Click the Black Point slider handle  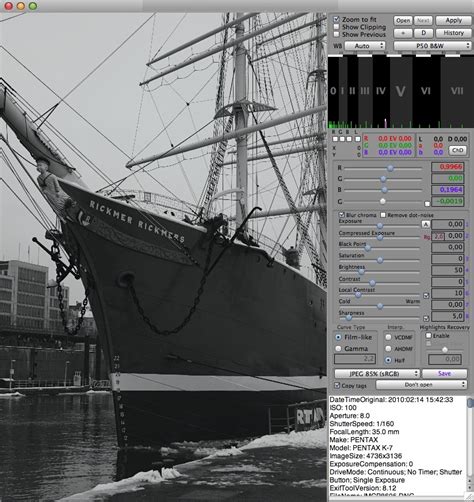(x=367, y=249)
